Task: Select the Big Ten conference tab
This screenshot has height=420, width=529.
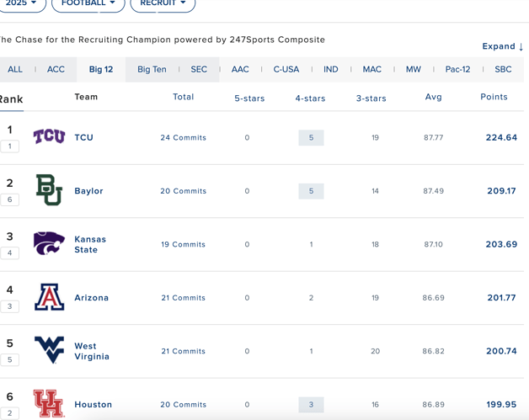Action: click(152, 69)
